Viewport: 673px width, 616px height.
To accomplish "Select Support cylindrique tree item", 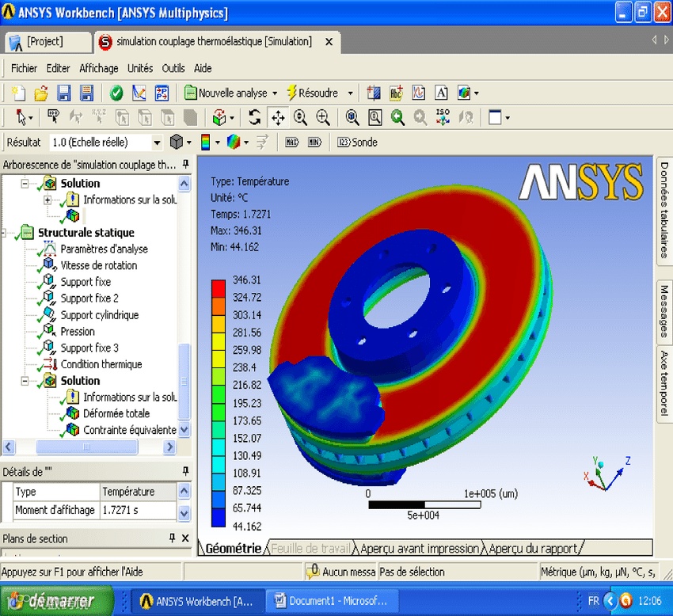I will [100, 314].
